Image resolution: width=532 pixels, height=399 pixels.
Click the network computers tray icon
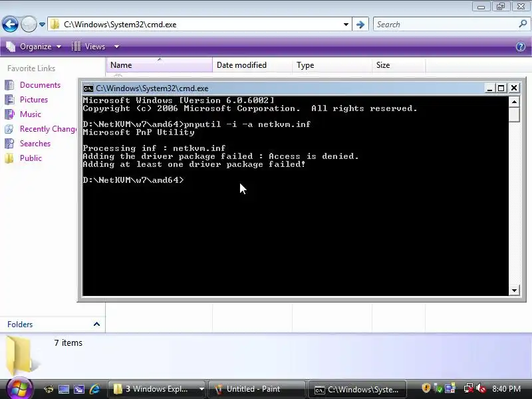[450, 388]
